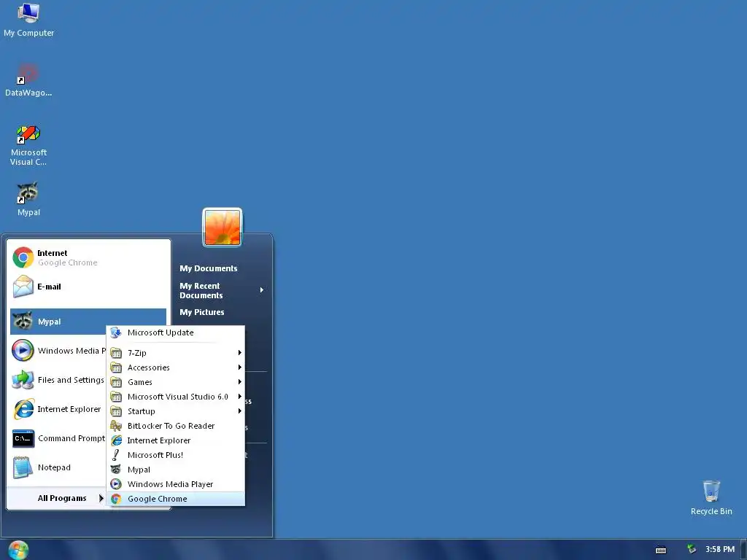
Task: Click the Google Chrome icon in All Programs
Action: click(116, 499)
